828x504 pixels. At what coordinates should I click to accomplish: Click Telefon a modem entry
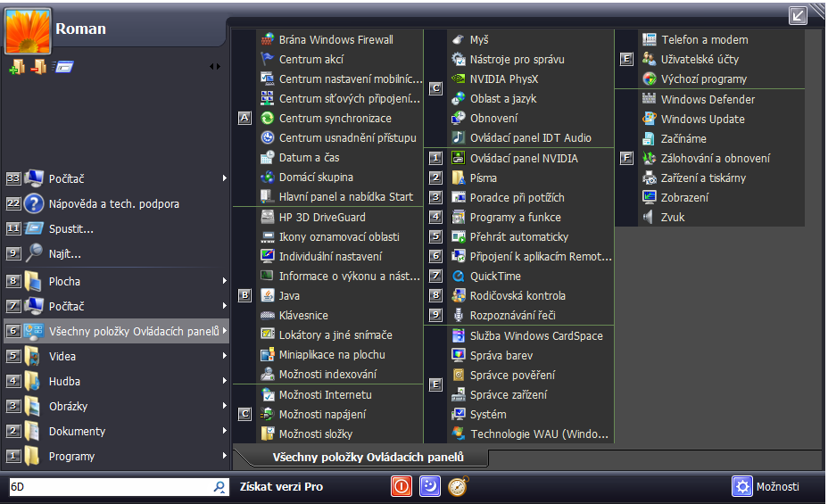click(721, 39)
